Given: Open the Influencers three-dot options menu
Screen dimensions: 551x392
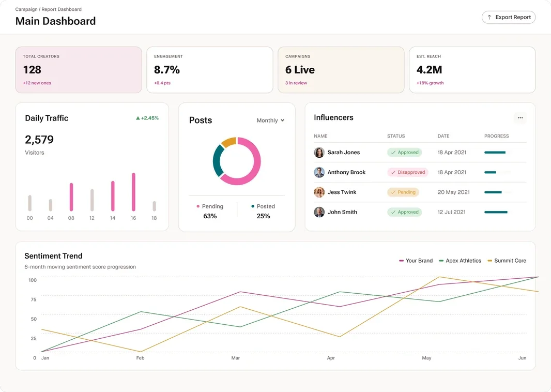Looking at the screenshot, I should (x=520, y=118).
